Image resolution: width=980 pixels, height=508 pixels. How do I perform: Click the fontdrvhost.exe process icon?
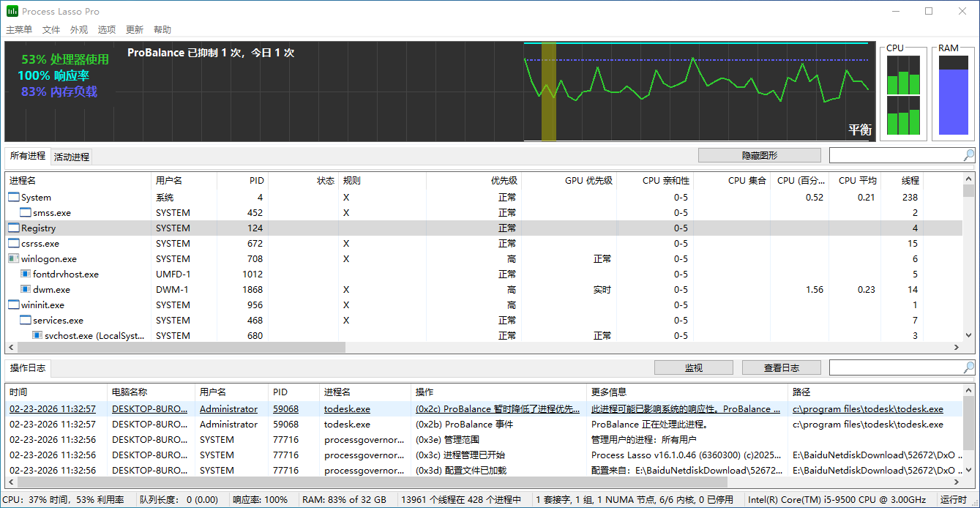coord(26,274)
